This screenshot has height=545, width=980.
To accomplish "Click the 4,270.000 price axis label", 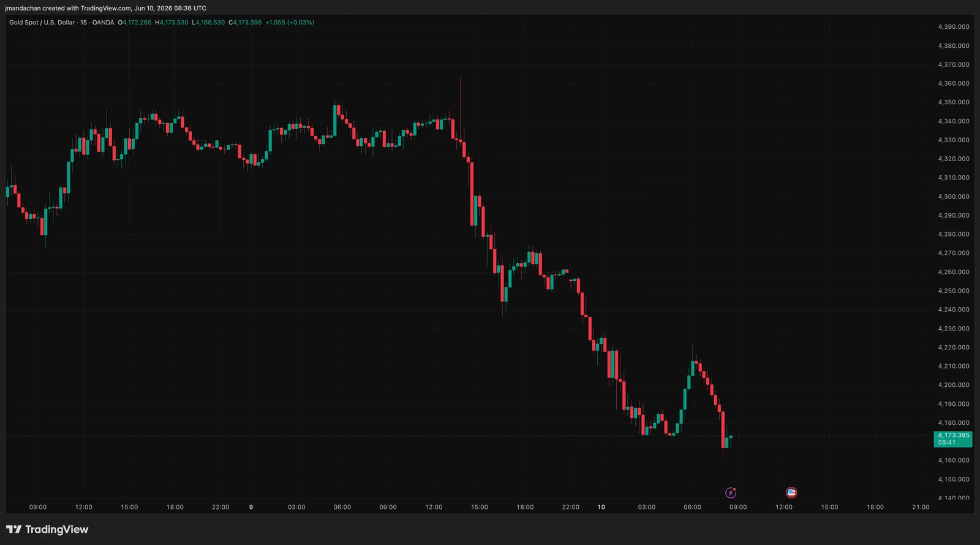I will (x=954, y=253).
